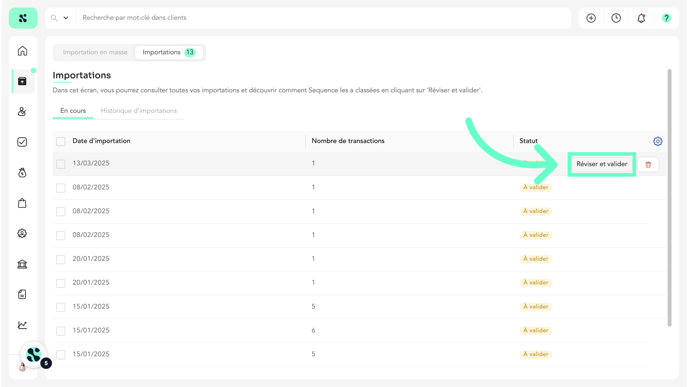Expand the search scope dropdown chevron
688x387 pixels.
tap(66, 18)
